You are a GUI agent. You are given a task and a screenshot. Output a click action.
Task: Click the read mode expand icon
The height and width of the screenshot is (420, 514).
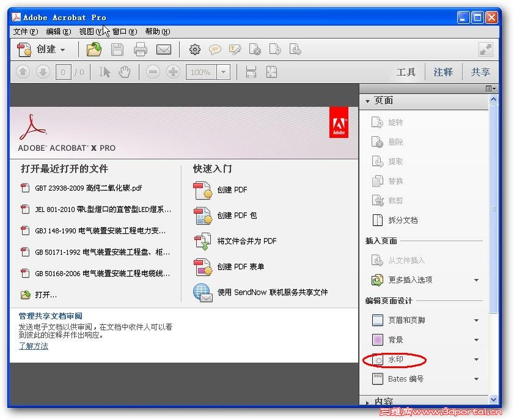[485, 50]
